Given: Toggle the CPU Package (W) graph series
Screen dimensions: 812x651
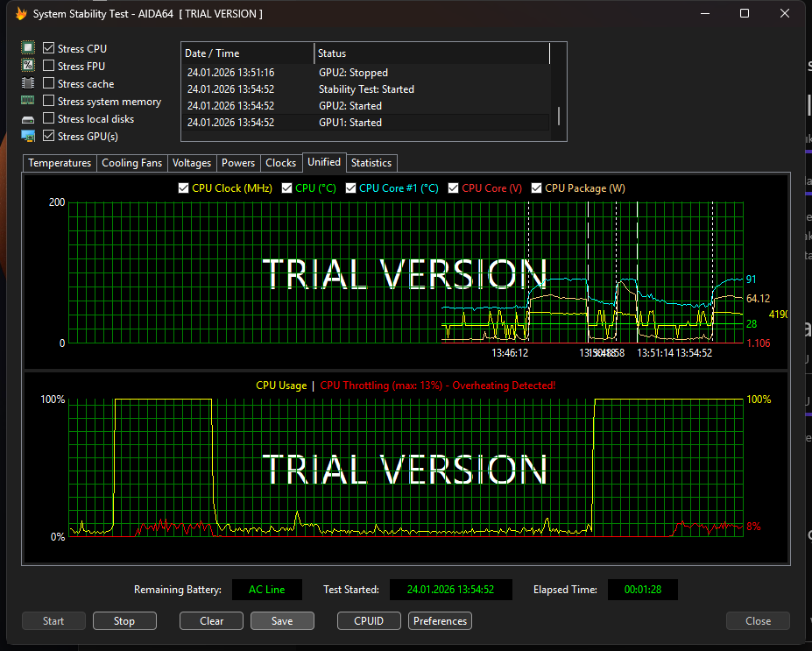Looking at the screenshot, I should 537,188.
